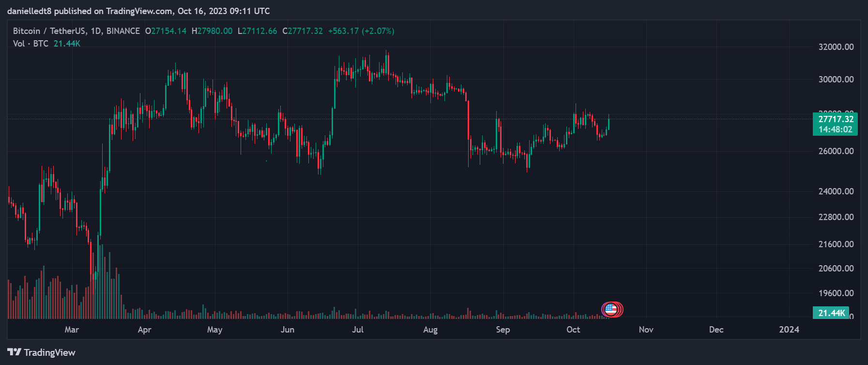Click the publication header text with date
868x365 pixels.
tap(138, 11)
